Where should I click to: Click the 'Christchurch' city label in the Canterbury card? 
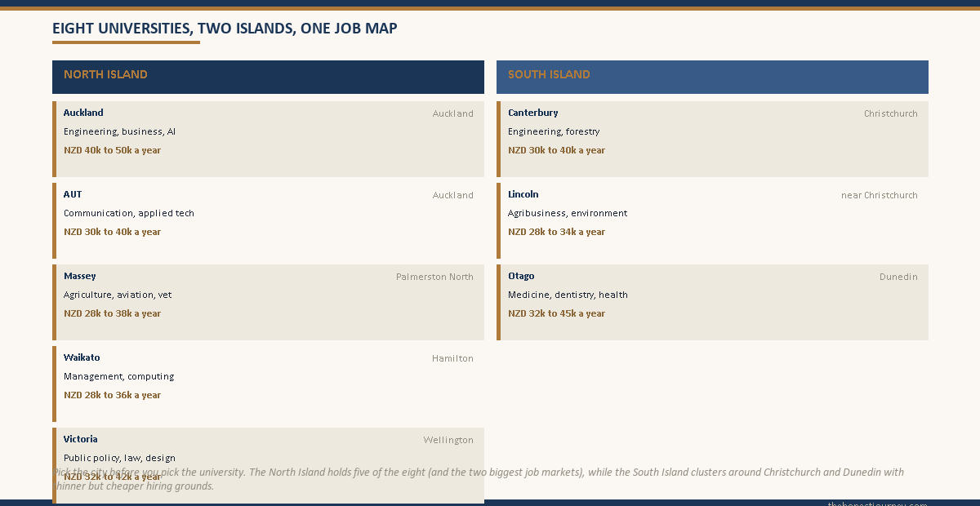891,113
